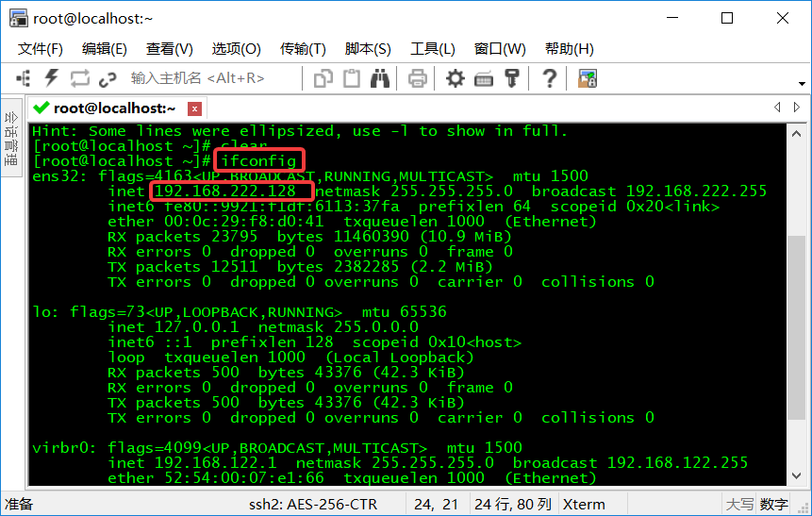The height and width of the screenshot is (516, 812).
Task: Click the Reconnect toolbar icon
Action: click(80, 78)
